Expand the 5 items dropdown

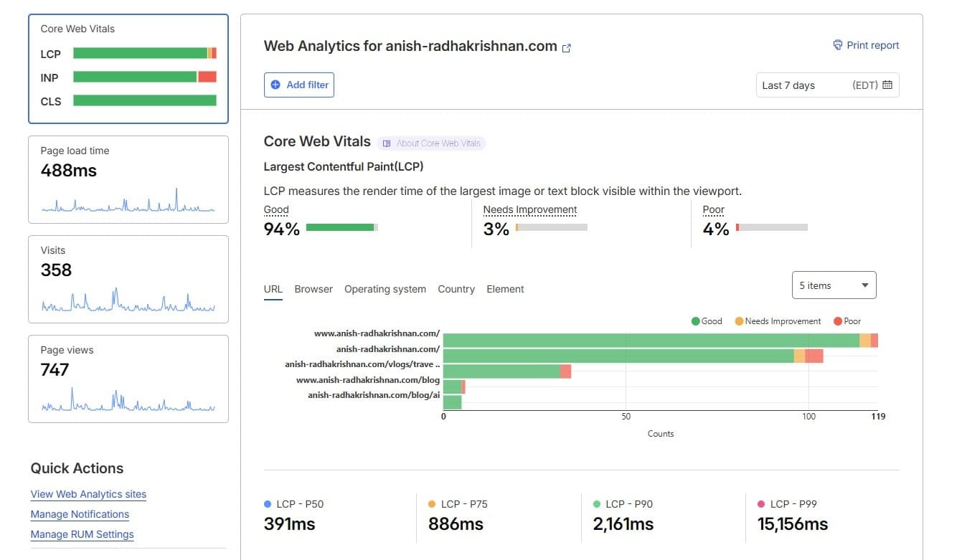click(834, 285)
